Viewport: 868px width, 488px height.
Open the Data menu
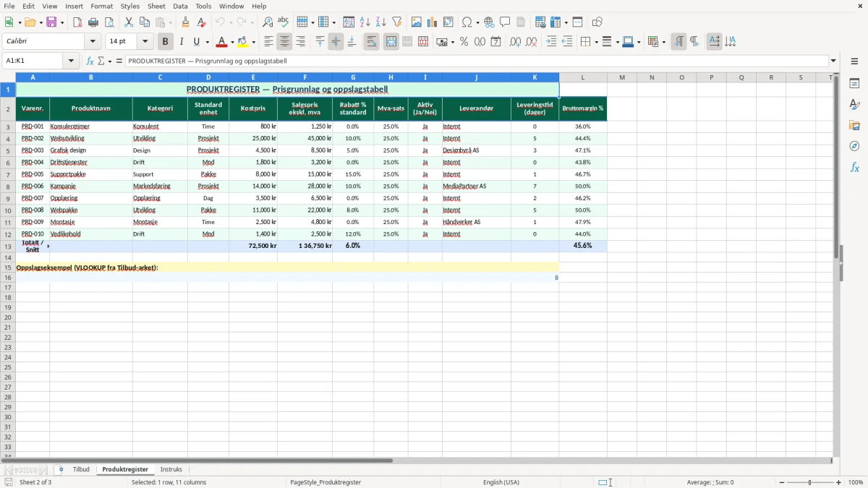pos(180,6)
